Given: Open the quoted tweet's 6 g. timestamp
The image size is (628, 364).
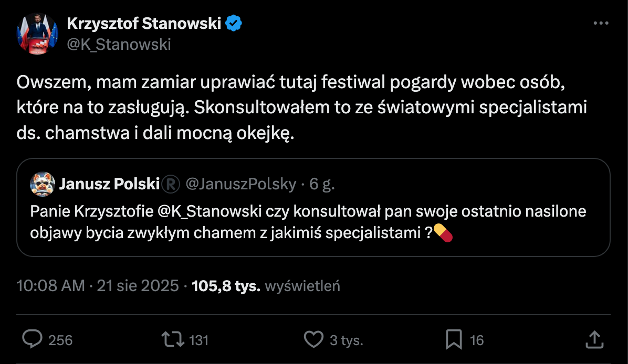Looking at the screenshot, I should 322,184.
